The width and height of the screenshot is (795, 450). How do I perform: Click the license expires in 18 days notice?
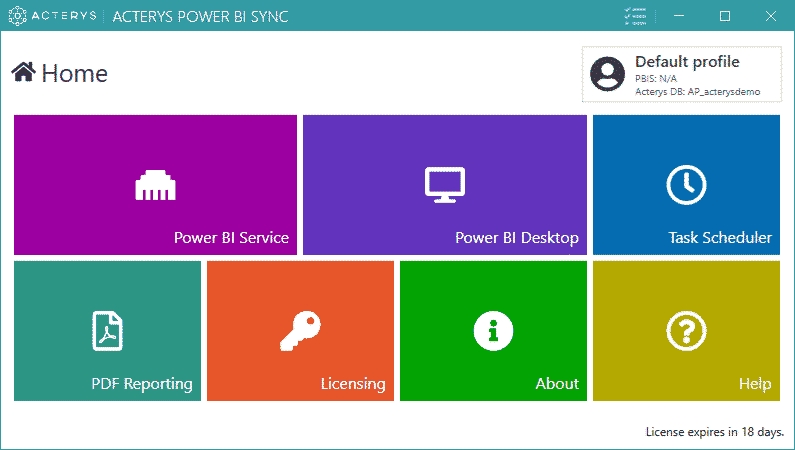(714, 432)
